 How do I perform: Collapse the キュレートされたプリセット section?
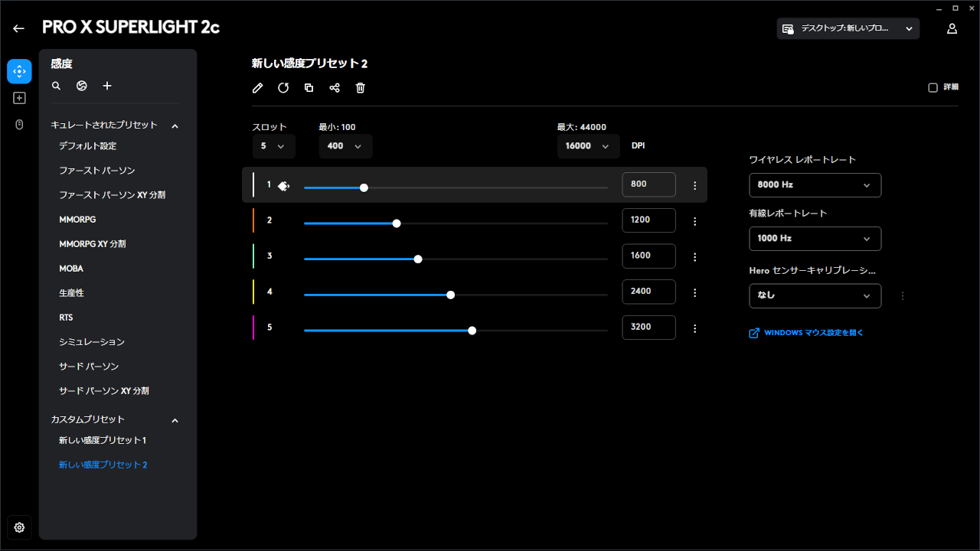click(175, 127)
